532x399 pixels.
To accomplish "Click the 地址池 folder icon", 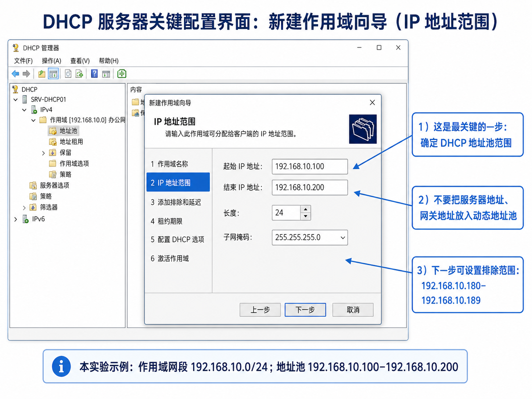I will click(x=53, y=131).
